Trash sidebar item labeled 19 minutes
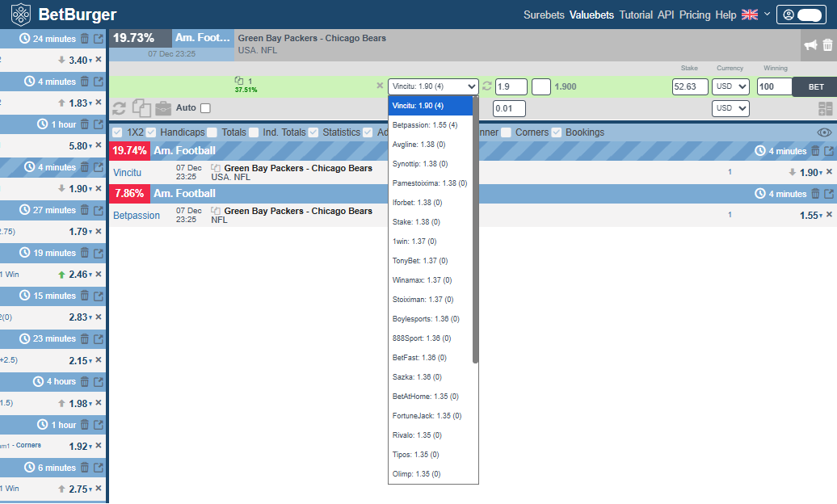This screenshot has width=837, height=504. click(x=85, y=253)
